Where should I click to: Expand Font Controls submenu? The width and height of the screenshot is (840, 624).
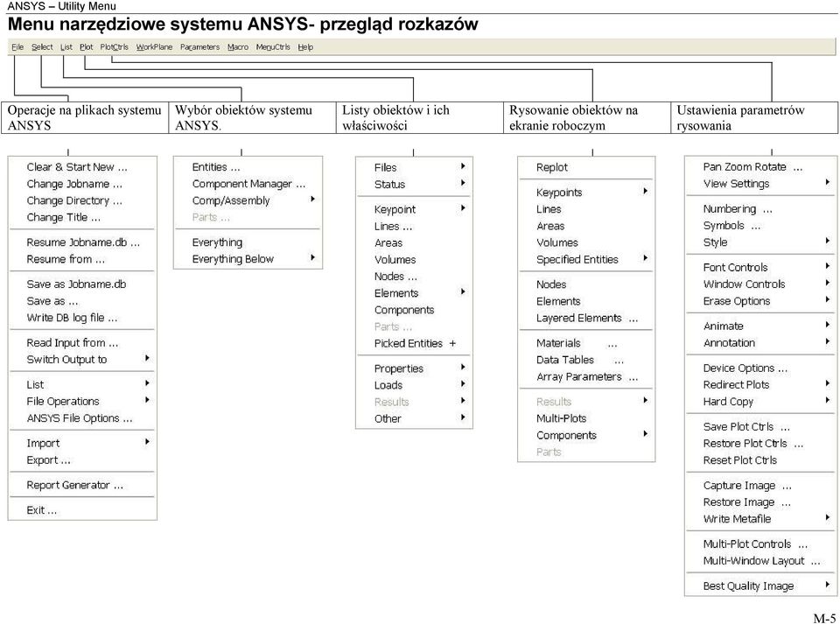click(760, 267)
